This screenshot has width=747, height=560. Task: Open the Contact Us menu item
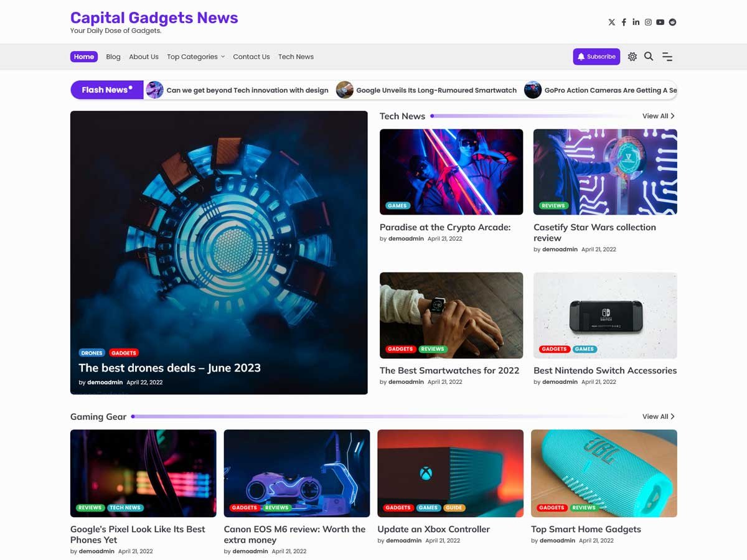(251, 57)
